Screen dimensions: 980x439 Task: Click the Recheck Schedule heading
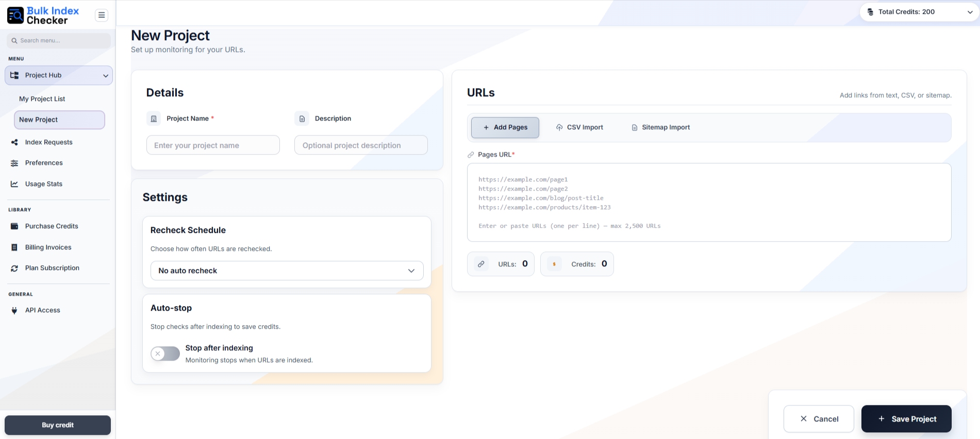[188, 230]
